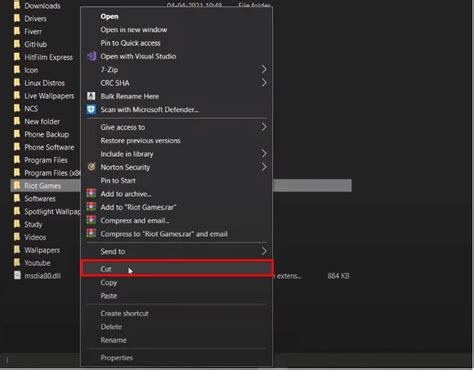
Task: Click the Wallpapers folder icon
Action: (17, 250)
